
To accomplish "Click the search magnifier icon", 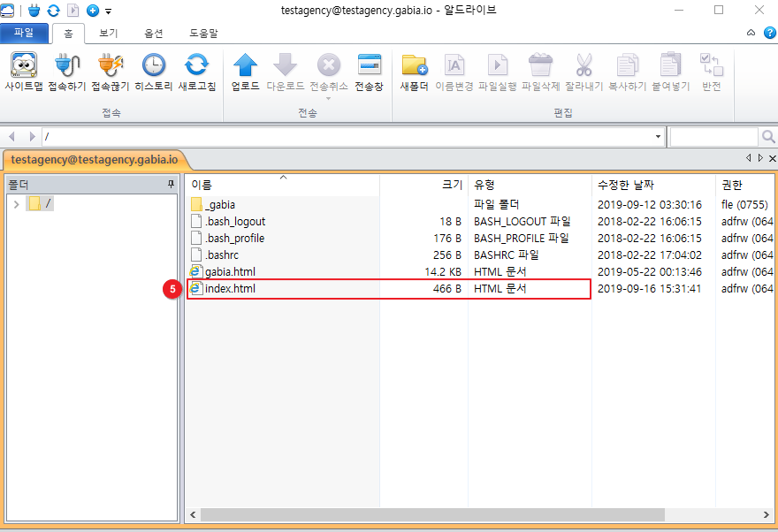I will [768, 136].
